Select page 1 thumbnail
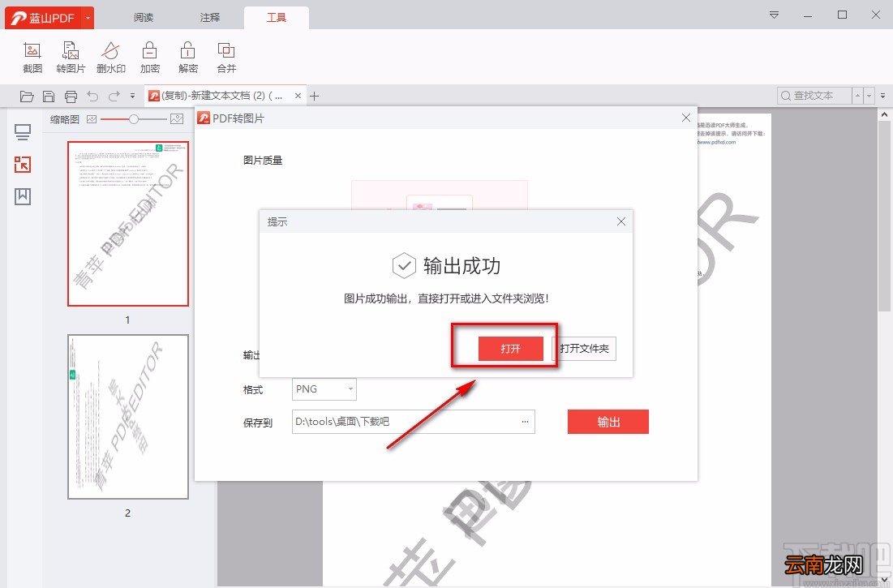The height and width of the screenshot is (588, 893). 128,224
